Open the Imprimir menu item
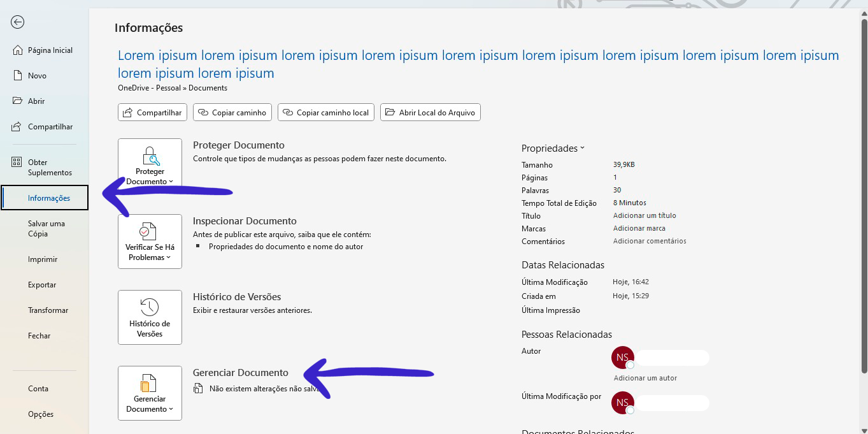 coord(43,259)
